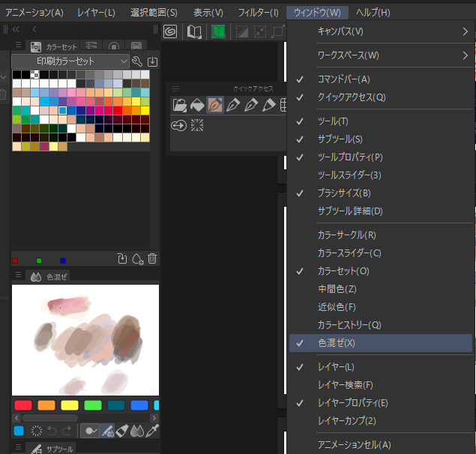This screenshot has width=476, height=454.
Task: Uncheck 色混ぜ(X) in the Window menu
Action: (x=336, y=343)
